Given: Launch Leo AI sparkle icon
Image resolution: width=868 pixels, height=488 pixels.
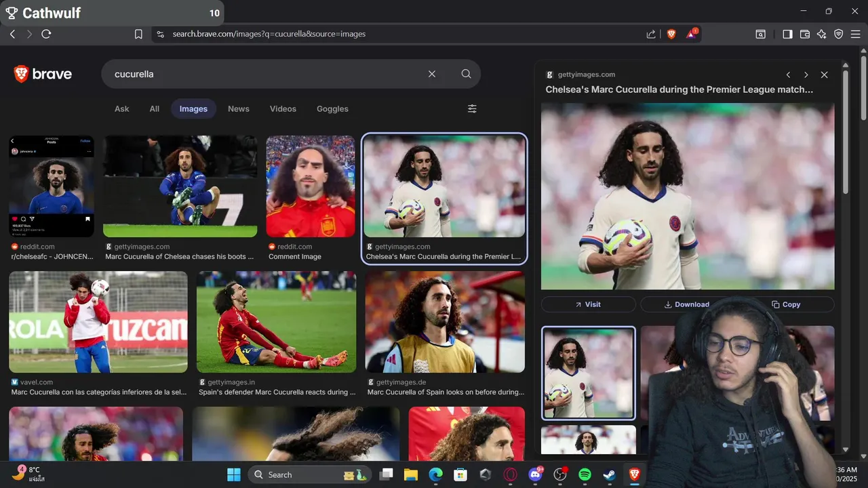Looking at the screenshot, I should (822, 34).
